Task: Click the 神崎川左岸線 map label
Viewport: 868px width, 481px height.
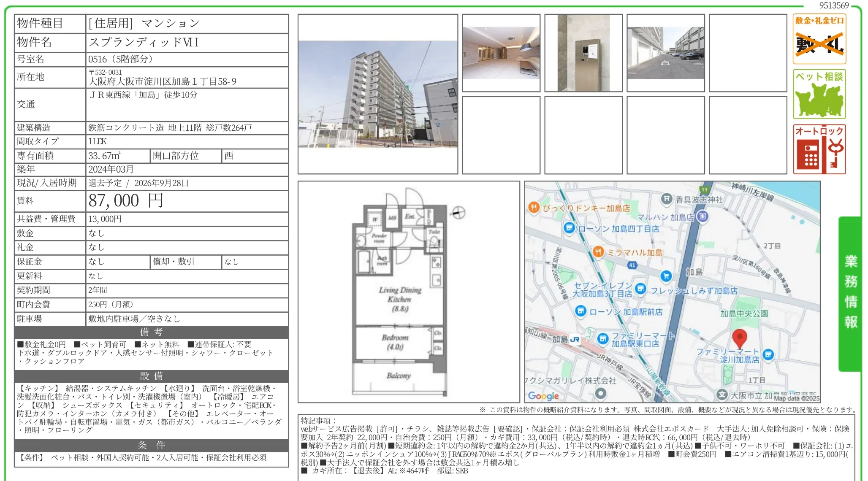Action: 754,192
